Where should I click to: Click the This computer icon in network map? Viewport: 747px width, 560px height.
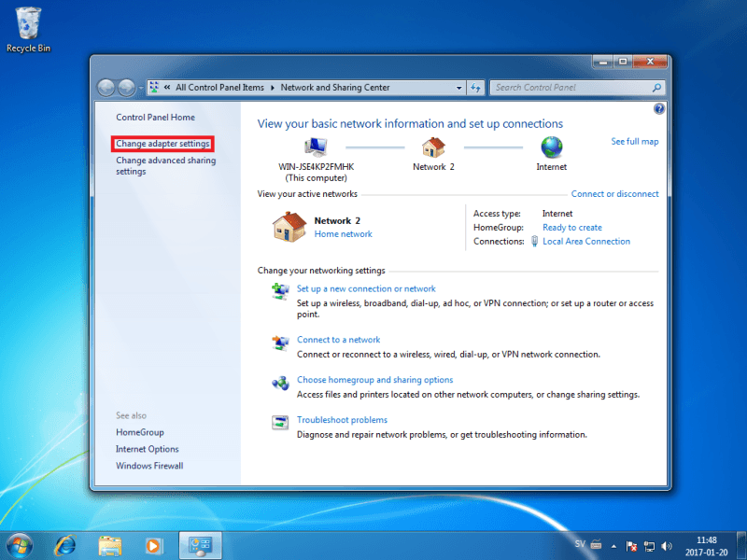click(x=316, y=147)
